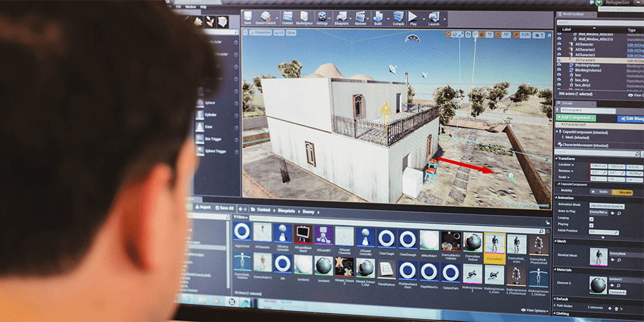Toggle grid snapping in the viewport
Screen dimensions: 644x322
pos(481,35)
